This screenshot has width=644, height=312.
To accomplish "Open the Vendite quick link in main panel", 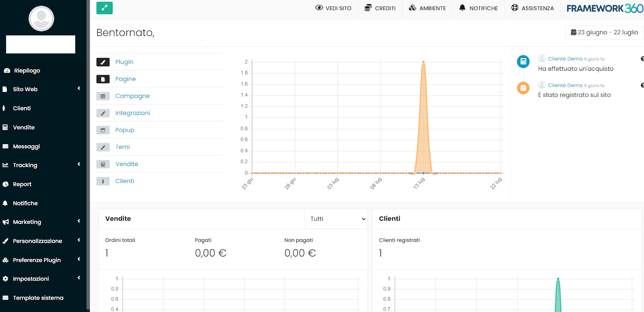I will point(127,164).
